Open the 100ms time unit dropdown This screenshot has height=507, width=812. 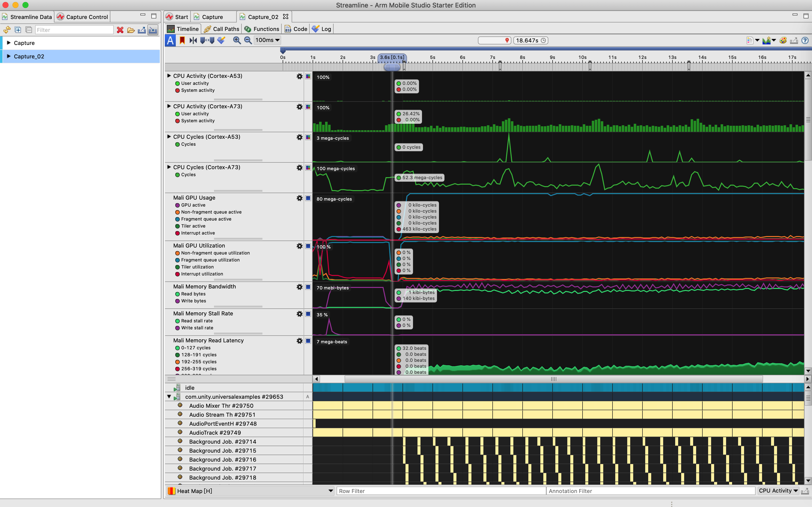pyautogui.click(x=267, y=40)
